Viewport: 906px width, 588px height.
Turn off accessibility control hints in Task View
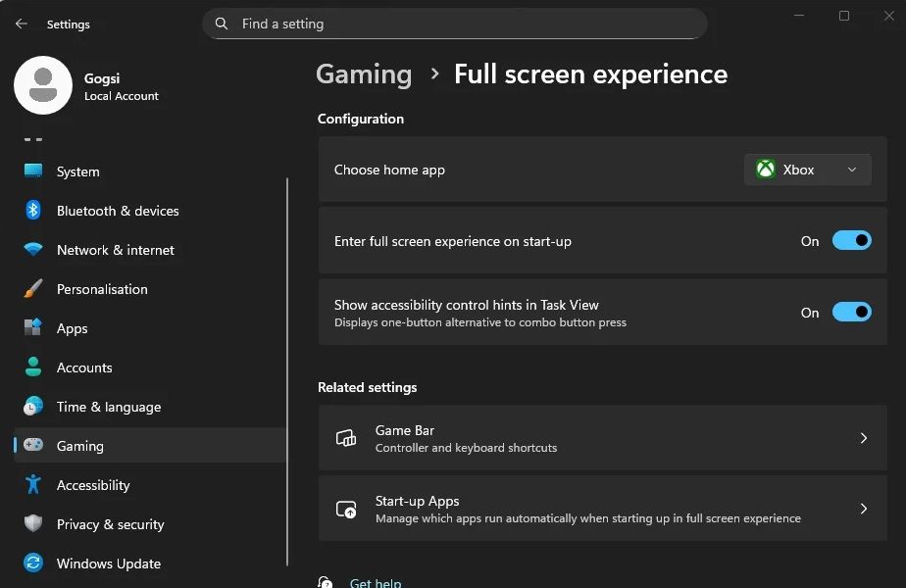851,313
